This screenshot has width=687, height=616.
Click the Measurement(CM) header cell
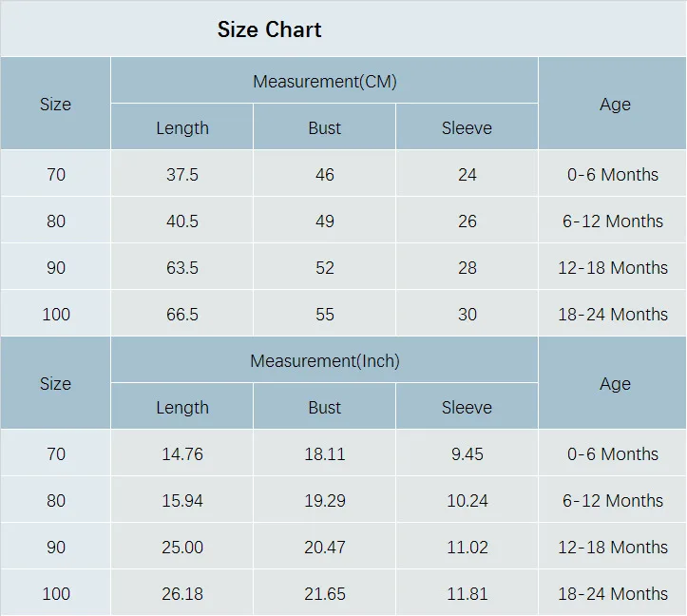coord(324,82)
